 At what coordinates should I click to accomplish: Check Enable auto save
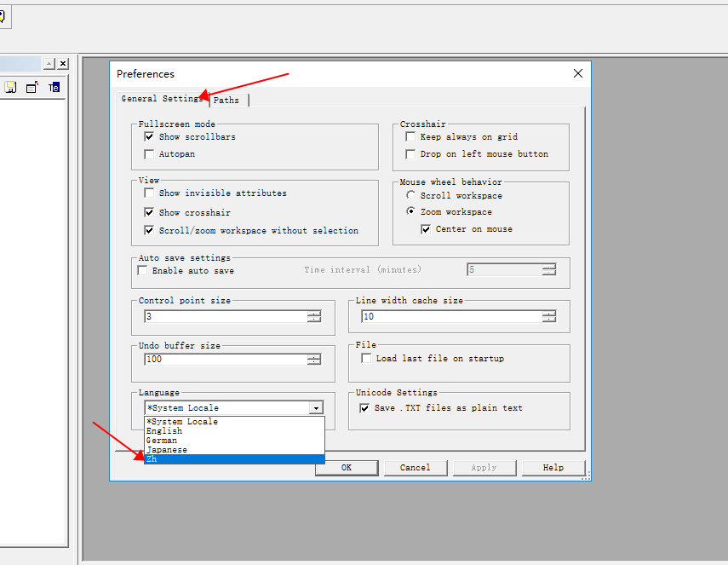click(x=142, y=270)
